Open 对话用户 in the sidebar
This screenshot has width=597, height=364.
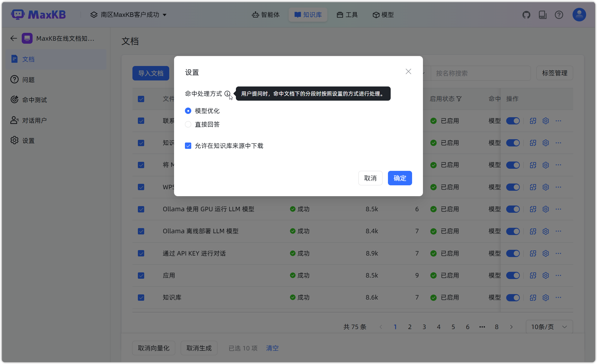click(34, 120)
